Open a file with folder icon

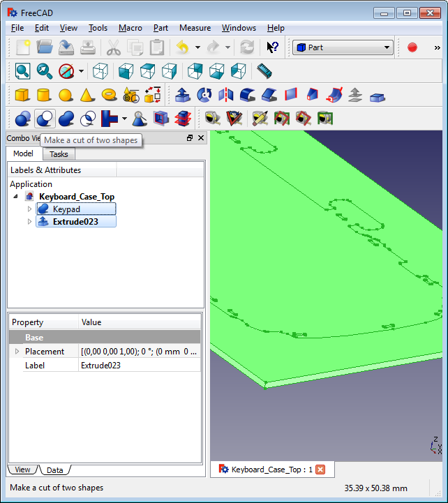[44, 47]
